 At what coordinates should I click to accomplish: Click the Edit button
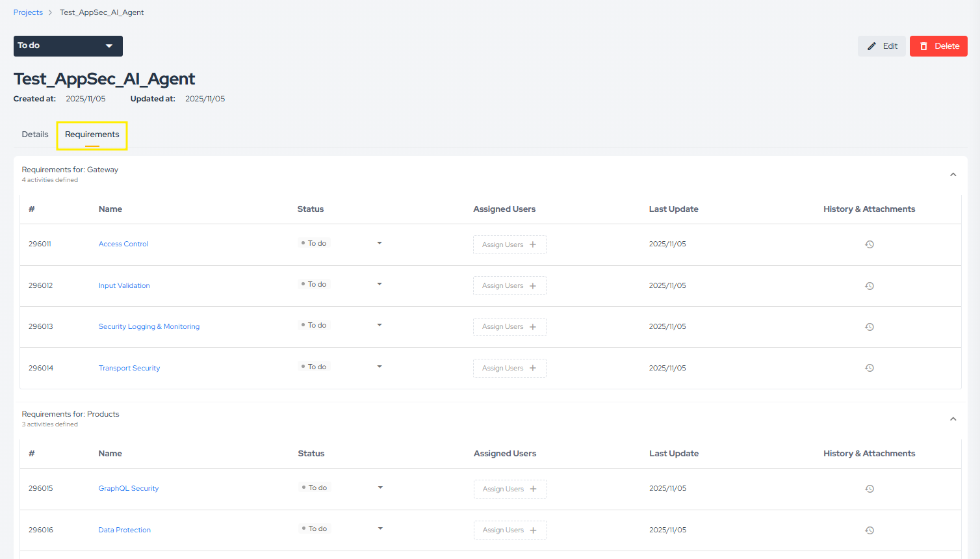pyautogui.click(x=882, y=46)
